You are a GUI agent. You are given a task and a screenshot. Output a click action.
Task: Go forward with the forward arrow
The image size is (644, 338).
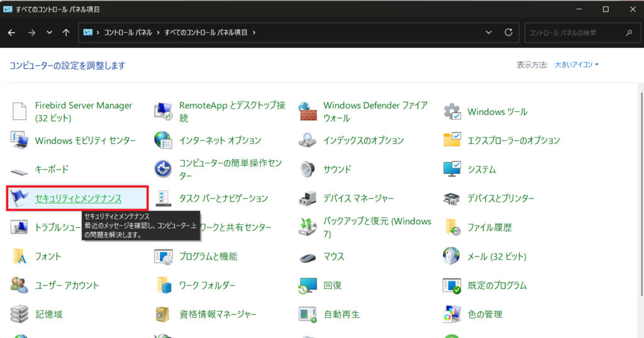tap(31, 33)
